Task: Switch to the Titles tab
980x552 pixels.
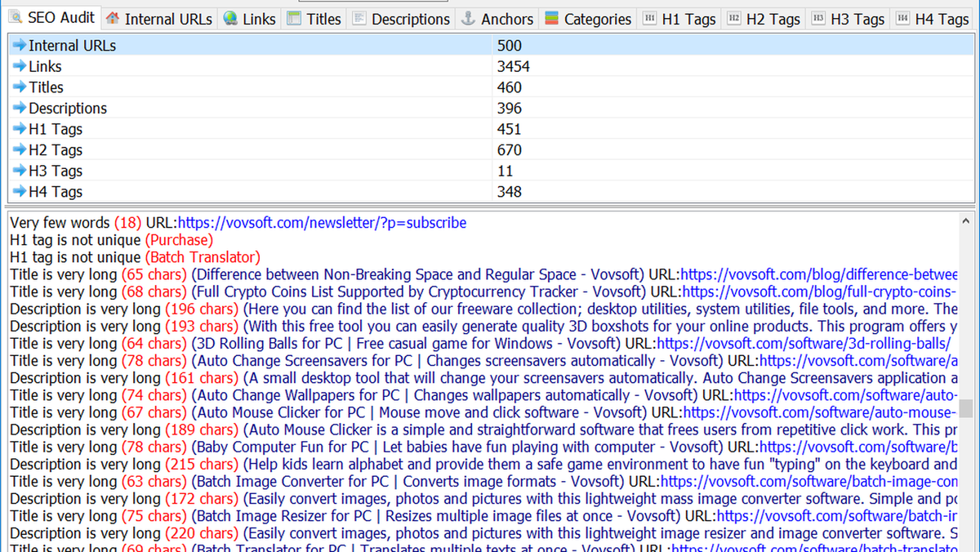Action: (x=314, y=19)
